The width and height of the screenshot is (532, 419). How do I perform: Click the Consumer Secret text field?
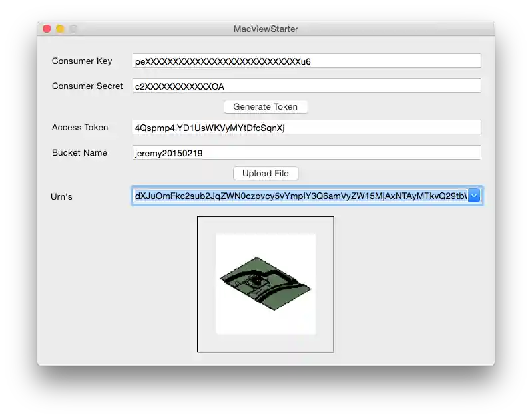pyautogui.click(x=306, y=86)
